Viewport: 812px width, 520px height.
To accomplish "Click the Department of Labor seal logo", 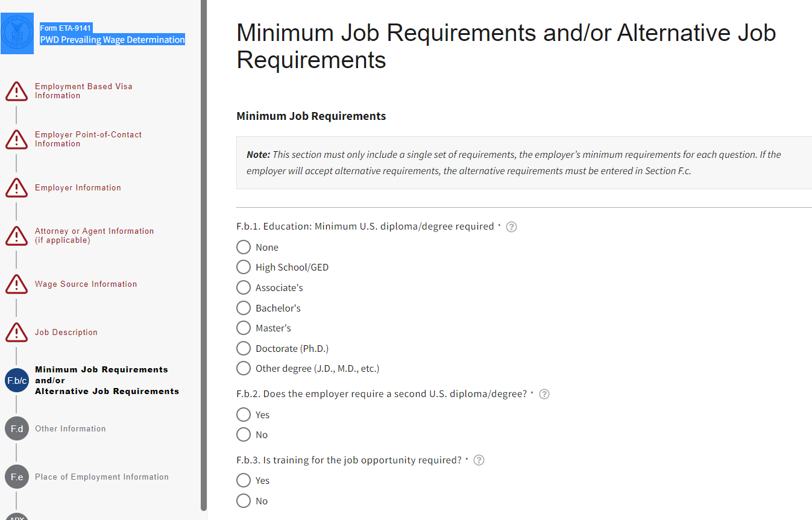I will pyautogui.click(x=17, y=33).
